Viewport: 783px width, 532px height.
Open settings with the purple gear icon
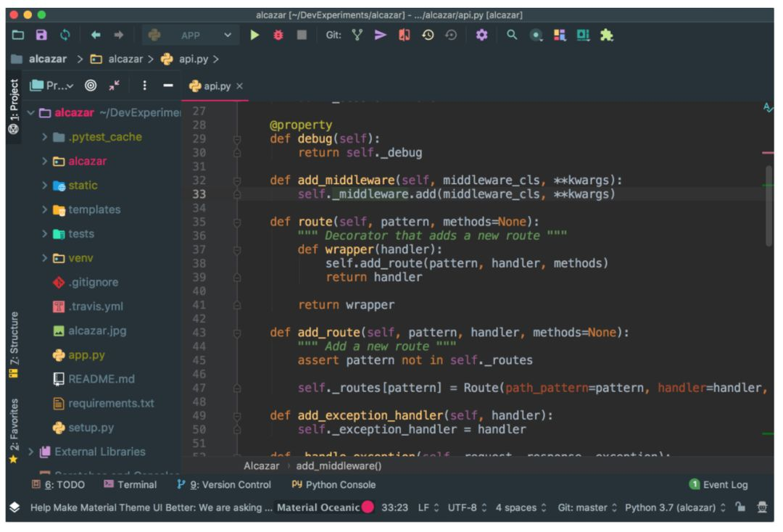click(x=480, y=33)
